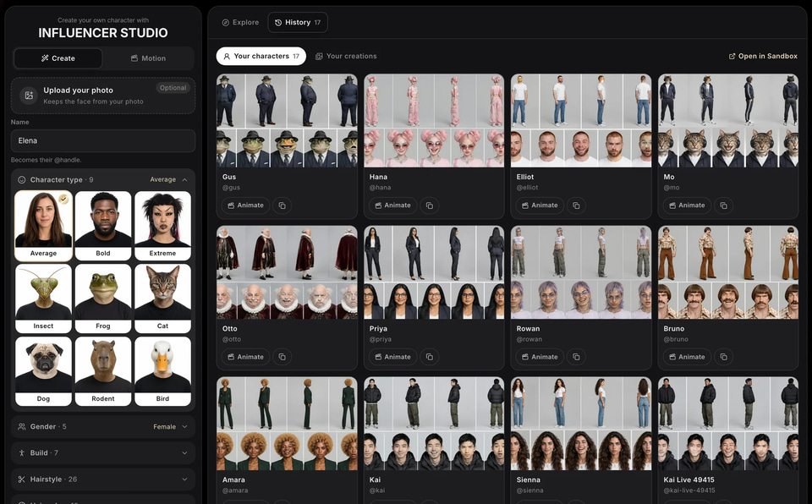Open the History tab
812x504 pixels.
[x=298, y=22]
